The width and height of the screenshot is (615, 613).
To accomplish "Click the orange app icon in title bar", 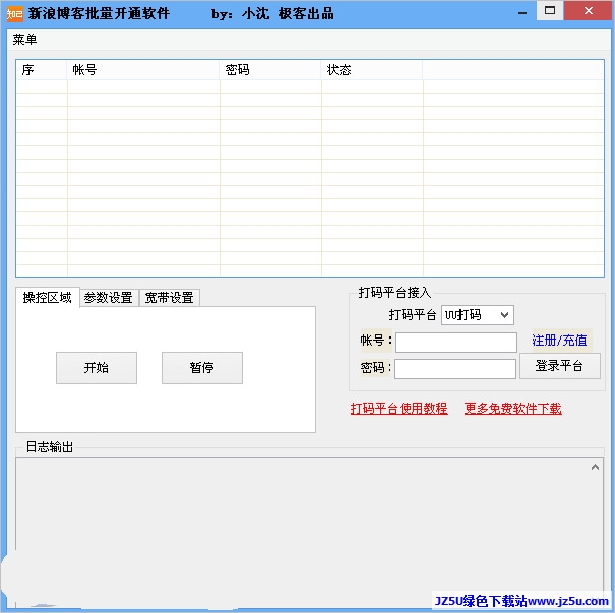I will (x=15, y=14).
